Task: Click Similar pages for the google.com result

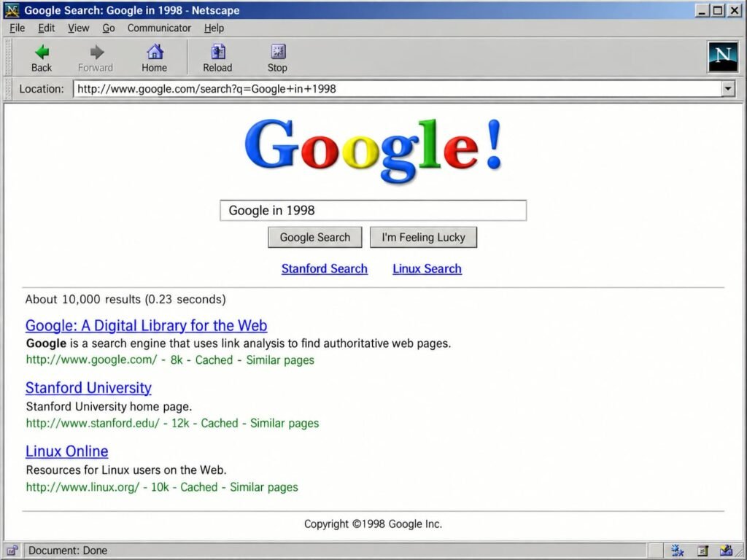Action: (280, 360)
